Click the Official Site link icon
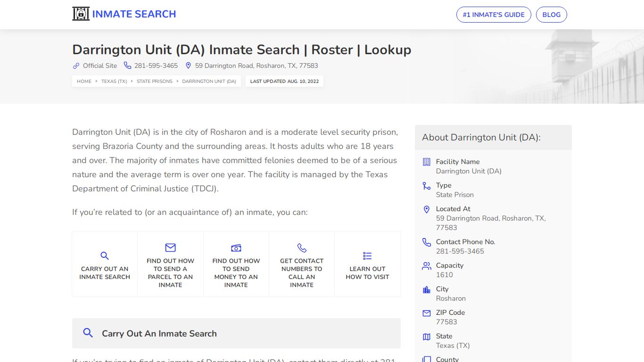 76,66
